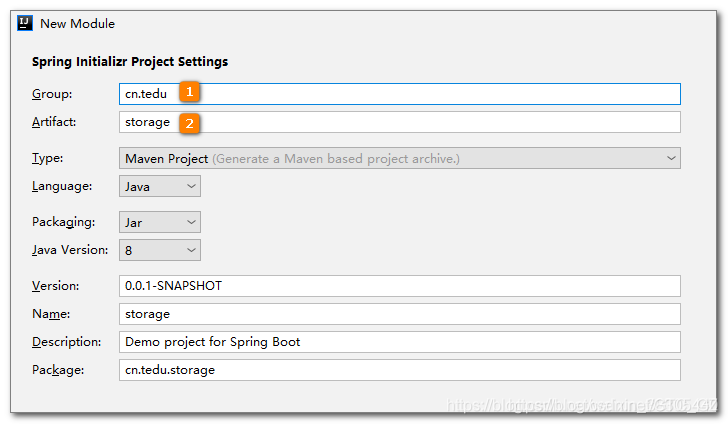Focus the Group input field
Screen dimensions: 728x424
coord(430,93)
